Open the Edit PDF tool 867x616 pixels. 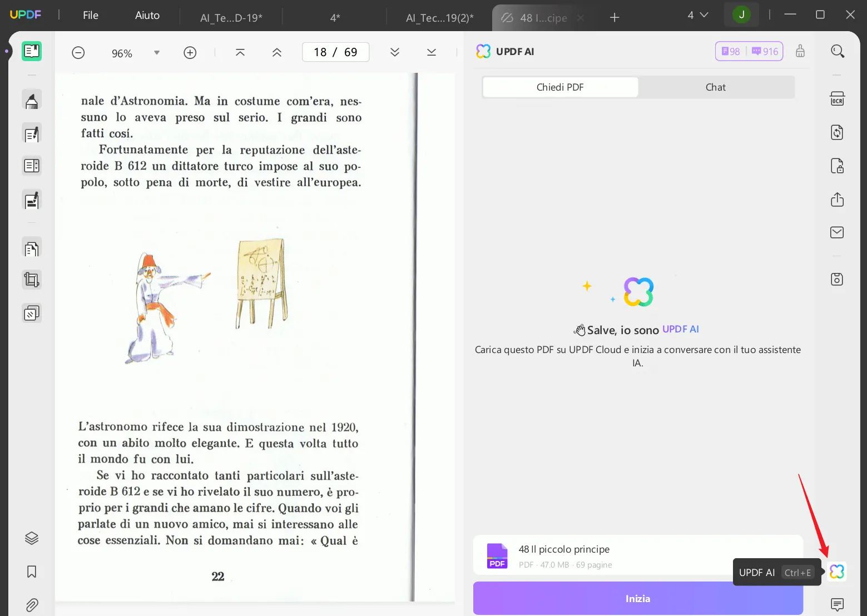[x=32, y=133]
